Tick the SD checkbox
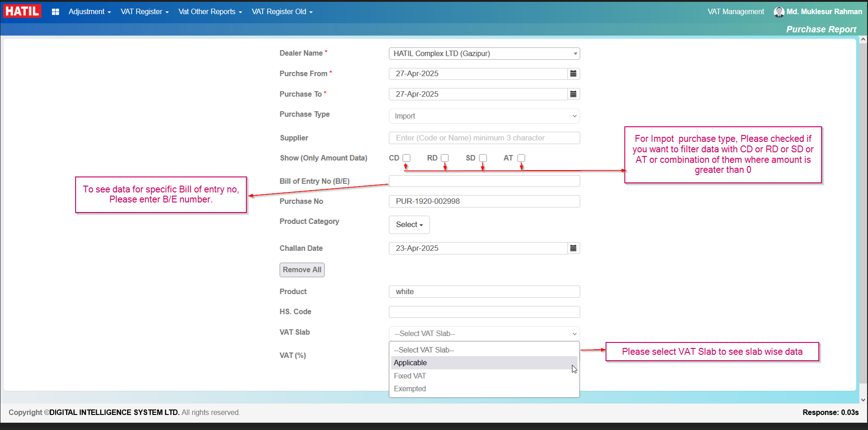The width and height of the screenshot is (868, 430). 483,158
